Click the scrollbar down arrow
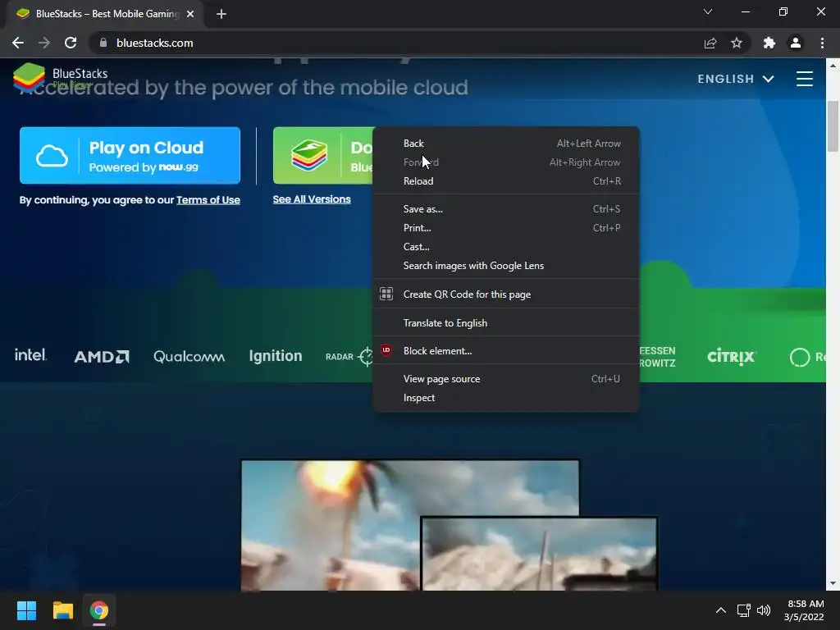The image size is (840, 630). pyautogui.click(x=833, y=583)
